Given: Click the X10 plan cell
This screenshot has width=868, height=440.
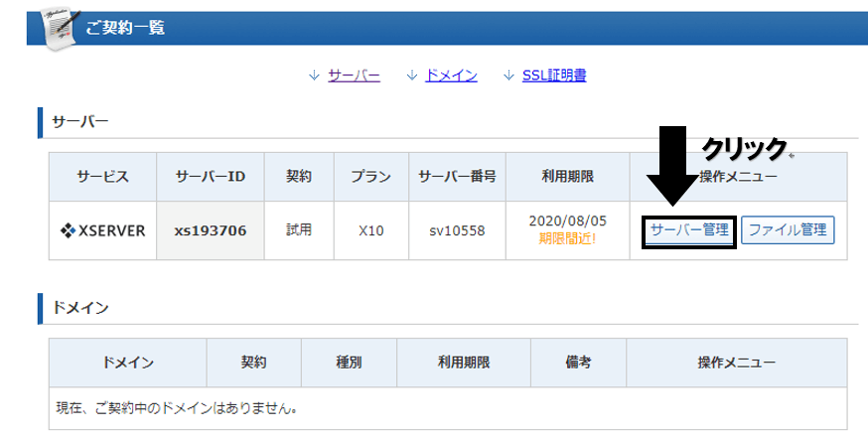Looking at the screenshot, I should tap(370, 230).
